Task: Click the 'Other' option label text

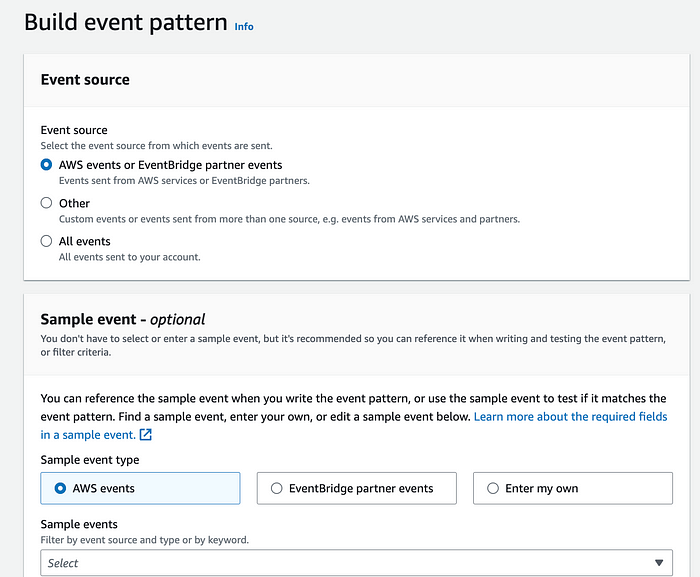Action: [74, 203]
